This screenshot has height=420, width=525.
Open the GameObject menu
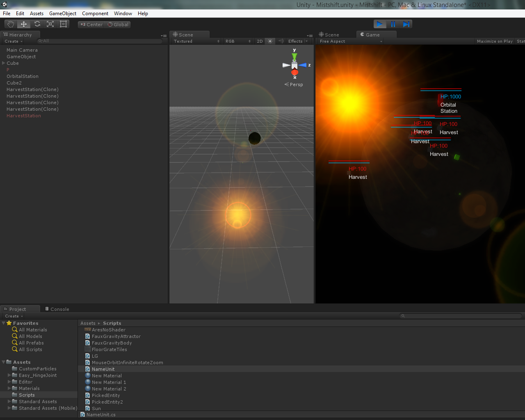pos(63,14)
